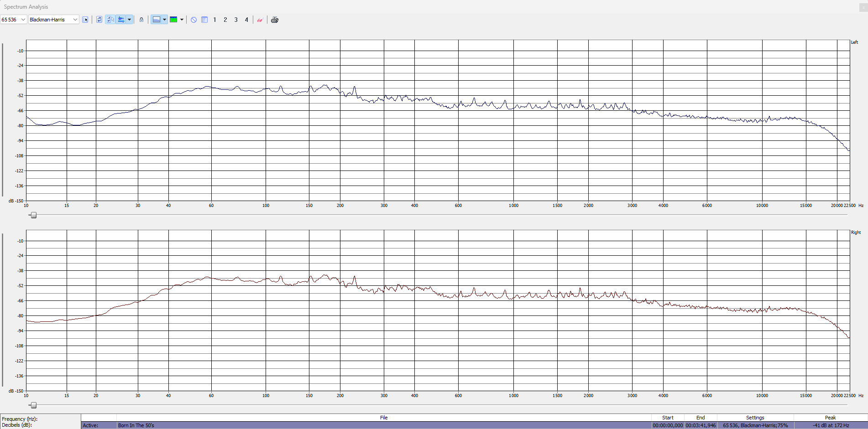Click the snapshot list properties icon
The height and width of the screenshot is (429, 868).
tap(204, 20)
